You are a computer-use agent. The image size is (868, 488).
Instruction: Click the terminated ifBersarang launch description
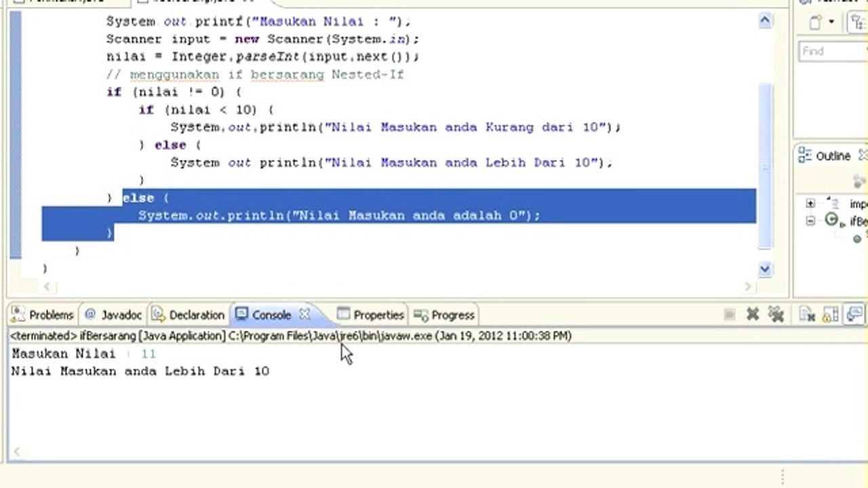pyautogui.click(x=291, y=335)
